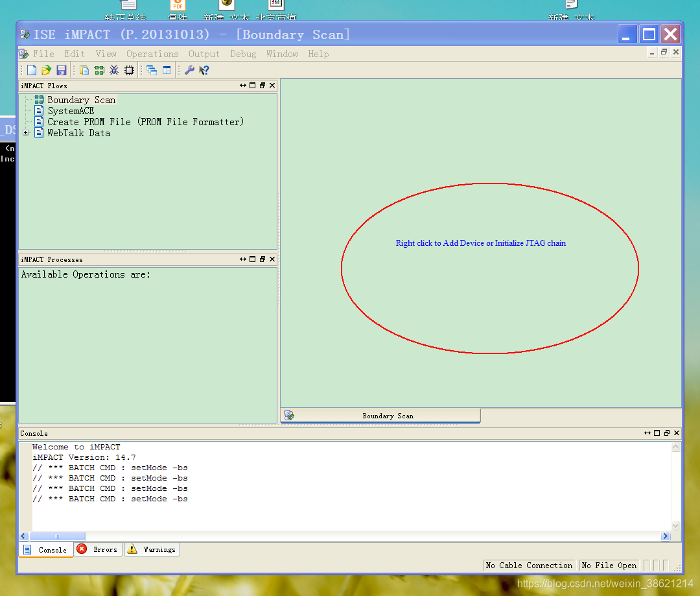Float the iMPACT Processes panel
Viewport: 700px width, 596px height.
click(x=262, y=259)
